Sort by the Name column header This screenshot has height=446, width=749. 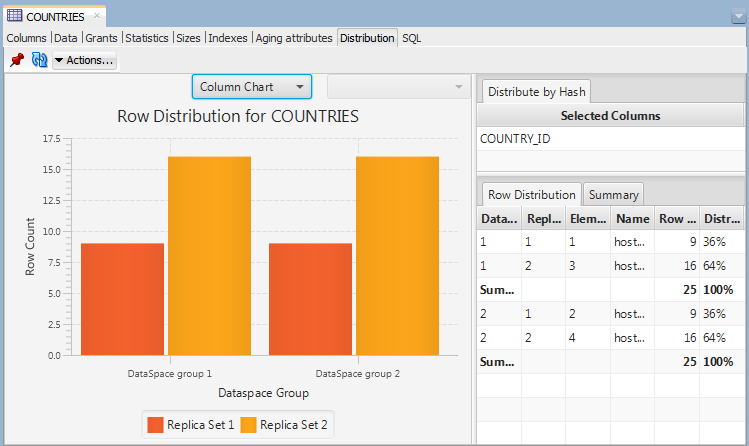click(x=632, y=219)
